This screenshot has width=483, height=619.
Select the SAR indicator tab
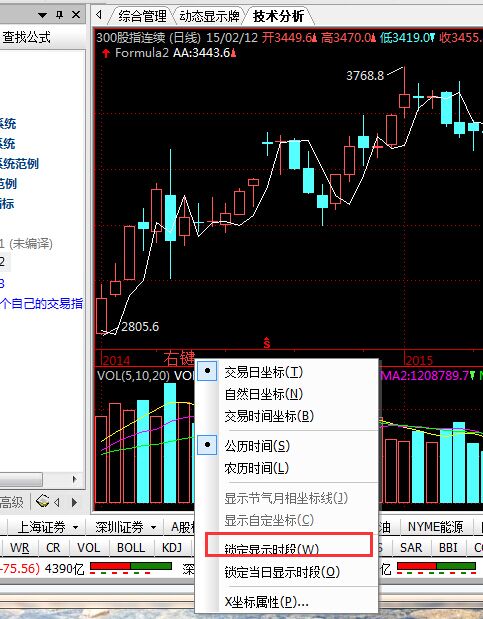[x=411, y=548]
